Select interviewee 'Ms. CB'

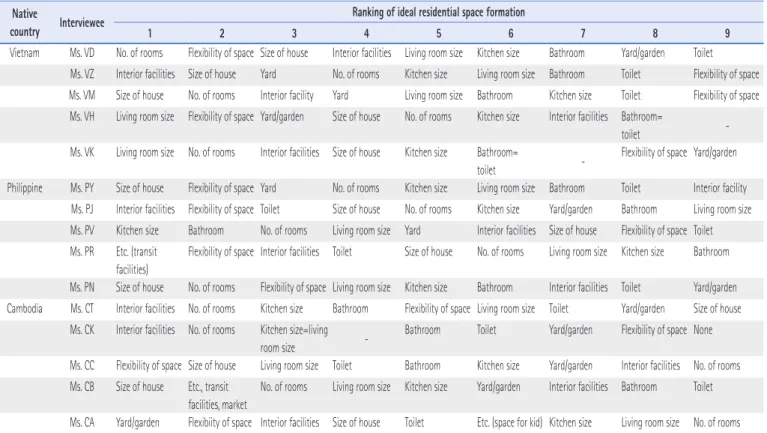(82, 387)
